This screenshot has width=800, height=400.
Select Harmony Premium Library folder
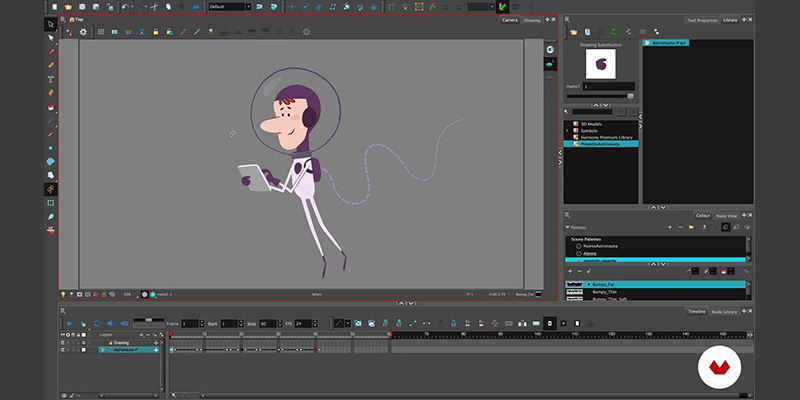click(606, 137)
